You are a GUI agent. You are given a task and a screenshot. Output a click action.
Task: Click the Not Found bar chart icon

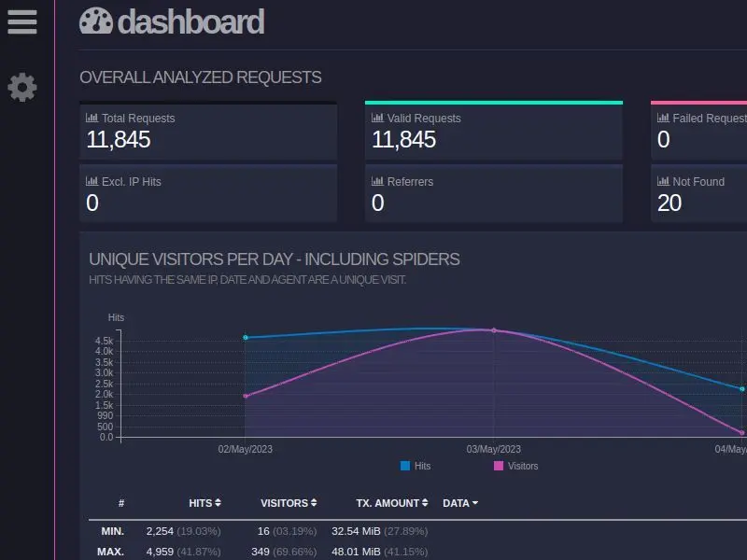coord(663,182)
